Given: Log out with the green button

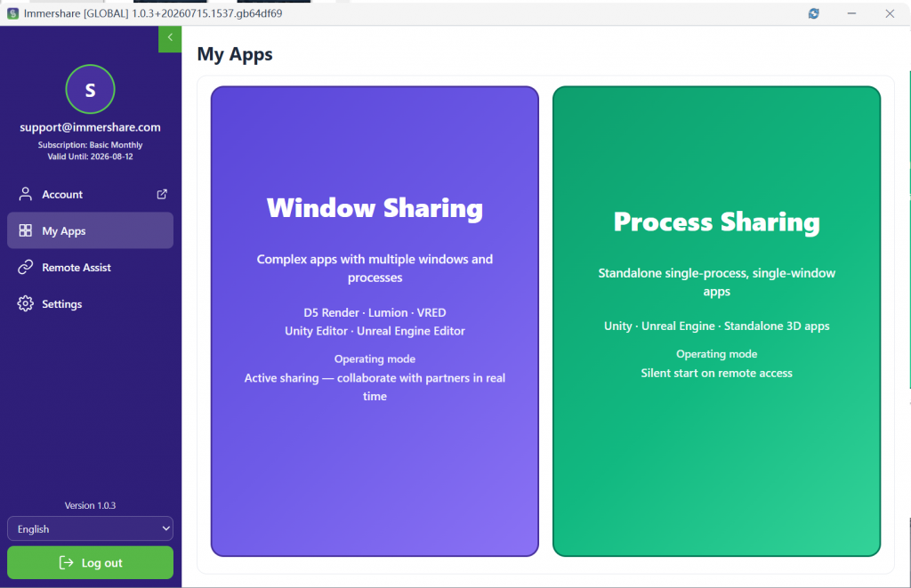Looking at the screenshot, I should pos(90,562).
